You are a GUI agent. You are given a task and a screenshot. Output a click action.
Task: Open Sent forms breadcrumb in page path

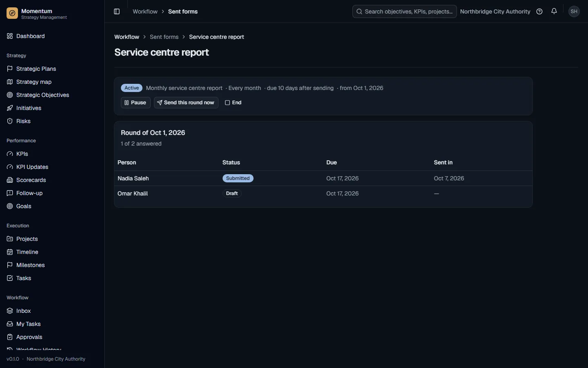164,37
